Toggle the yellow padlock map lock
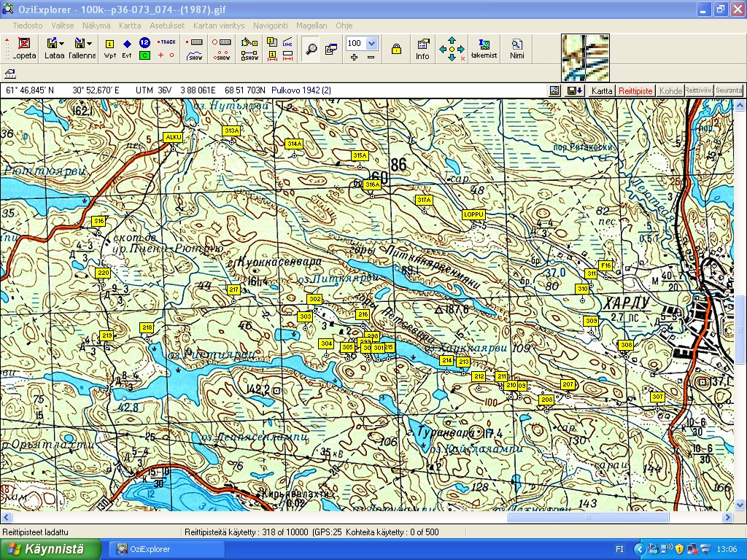Image resolution: width=747 pixels, height=560 pixels. point(396,50)
